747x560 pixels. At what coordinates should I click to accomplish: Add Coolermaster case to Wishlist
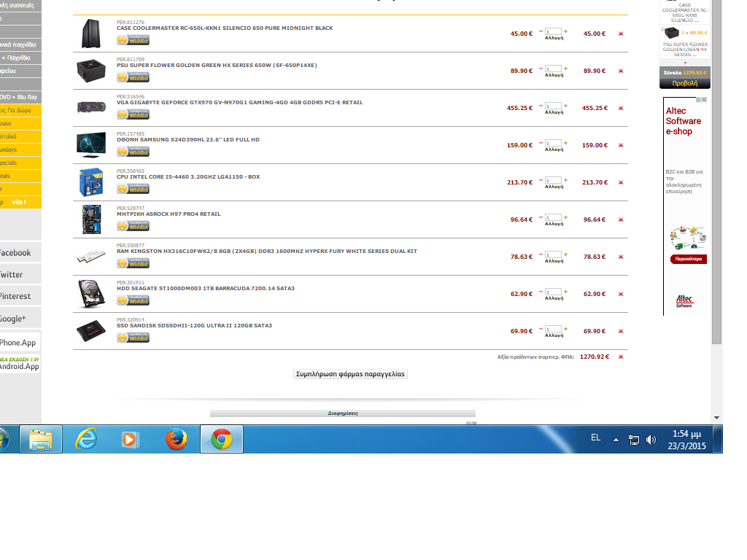[x=133, y=40]
